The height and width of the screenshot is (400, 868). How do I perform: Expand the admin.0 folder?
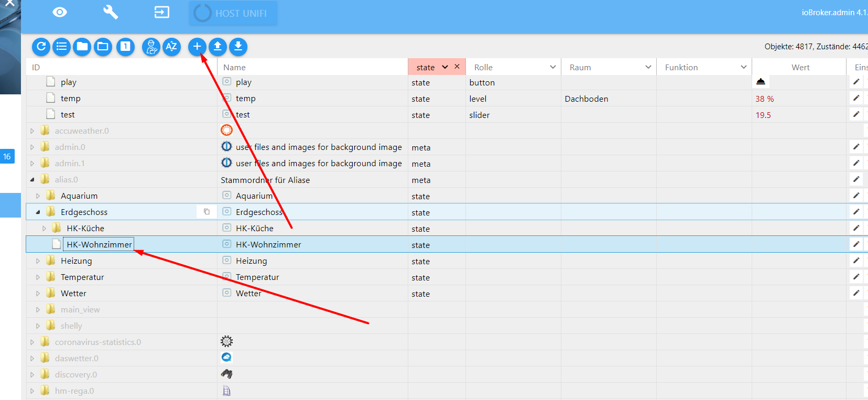(32, 147)
